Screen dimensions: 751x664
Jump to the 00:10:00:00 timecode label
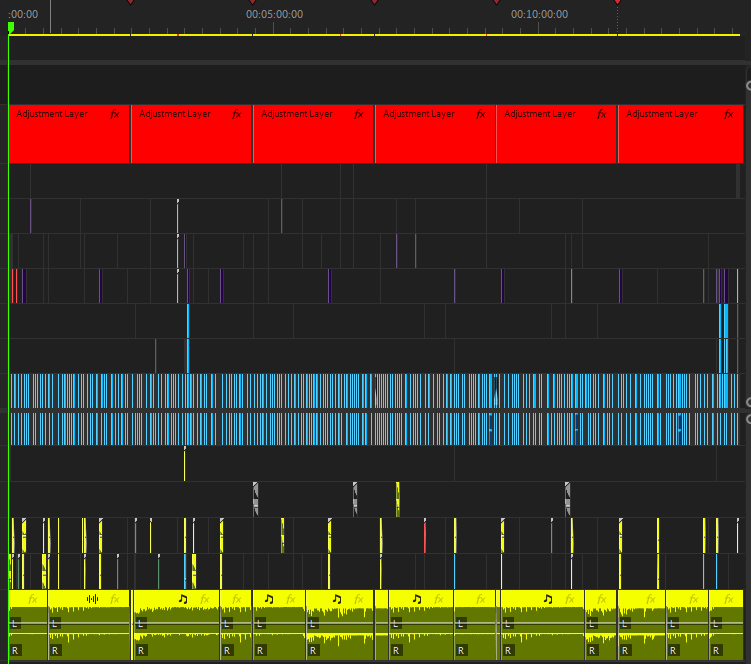coord(539,14)
